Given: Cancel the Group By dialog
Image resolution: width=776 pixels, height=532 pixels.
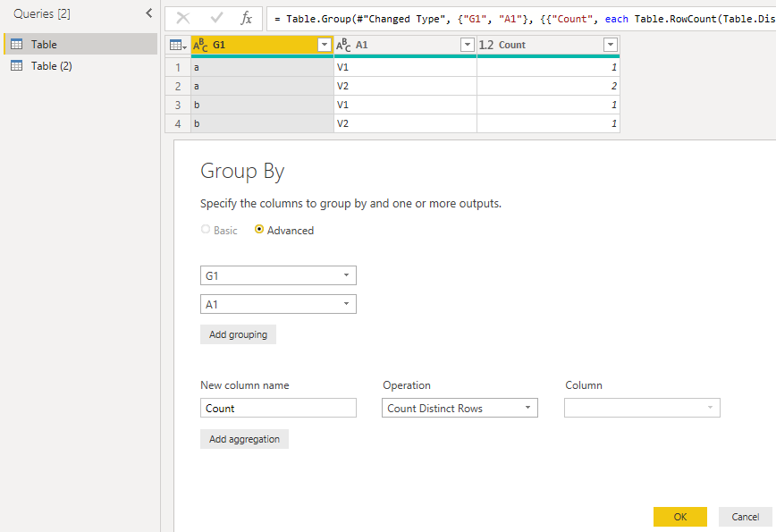Looking at the screenshot, I should coord(745,517).
